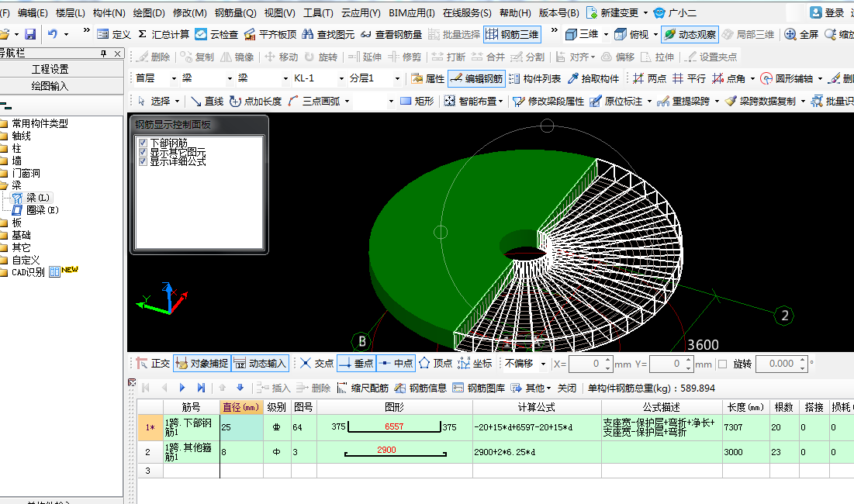Open 工具(T) menu
Image resolution: width=854 pixels, height=504 pixels.
coord(318,12)
